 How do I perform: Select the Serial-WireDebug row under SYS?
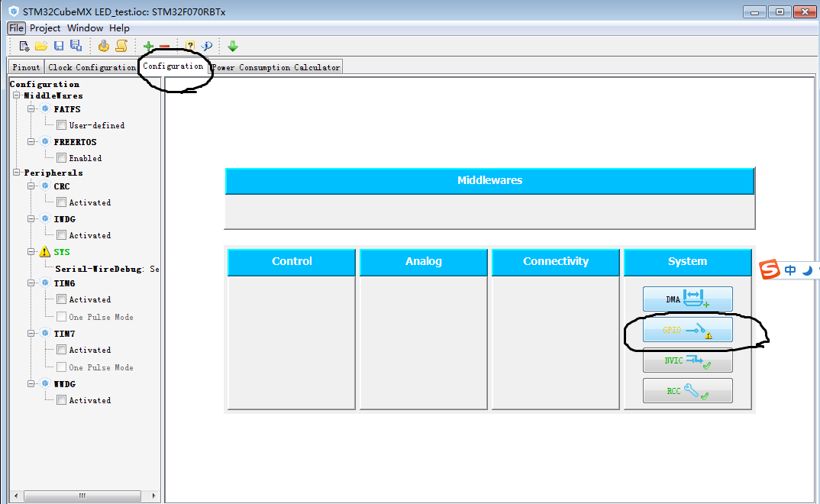107,269
